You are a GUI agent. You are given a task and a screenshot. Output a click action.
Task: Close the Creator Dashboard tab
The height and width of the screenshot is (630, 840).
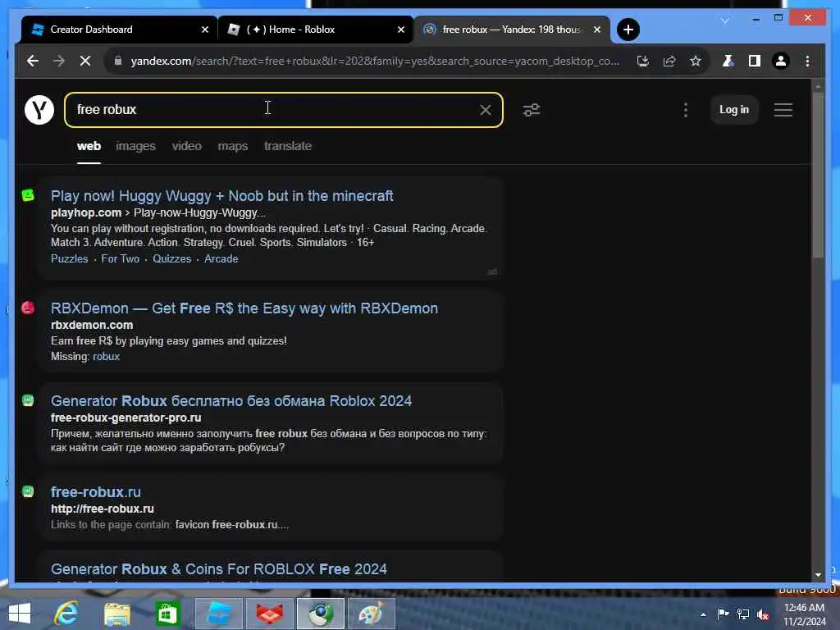(204, 30)
